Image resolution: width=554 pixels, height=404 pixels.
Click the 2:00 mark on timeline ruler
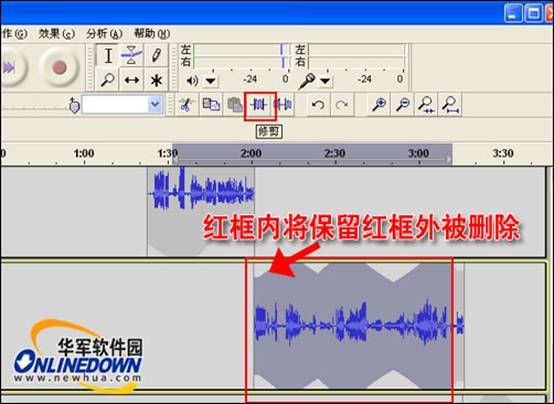(x=251, y=154)
